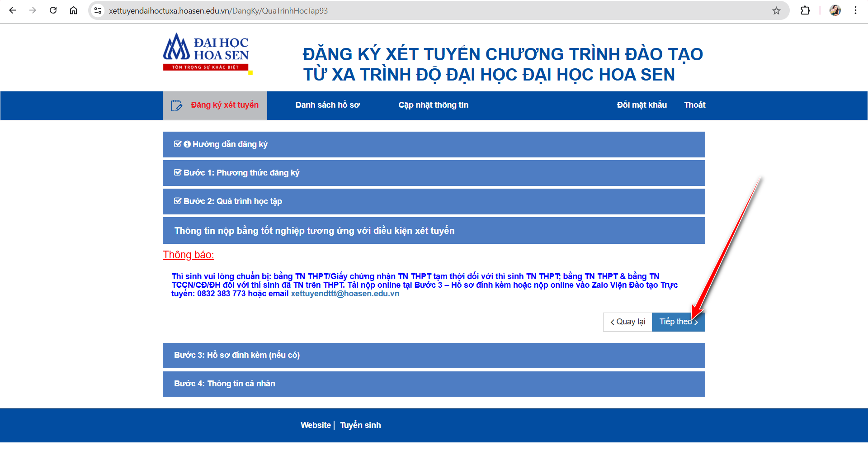The width and height of the screenshot is (868, 470).
Task: Open the browser extensions puzzle icon
Action: tap(805, 10)
